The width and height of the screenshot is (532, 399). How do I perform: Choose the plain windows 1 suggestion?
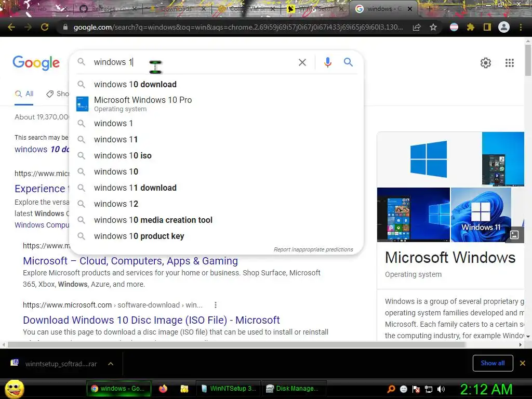click(216, 123)
